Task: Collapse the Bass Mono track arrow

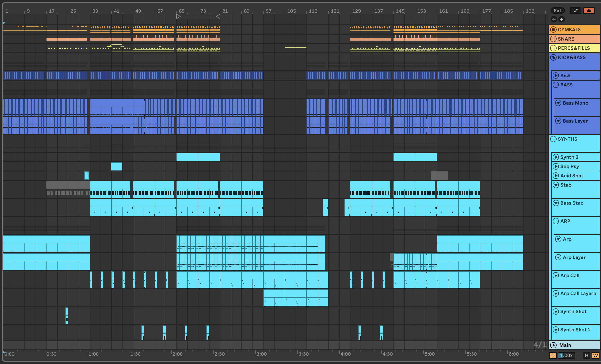Action: [x=558, y=103]
